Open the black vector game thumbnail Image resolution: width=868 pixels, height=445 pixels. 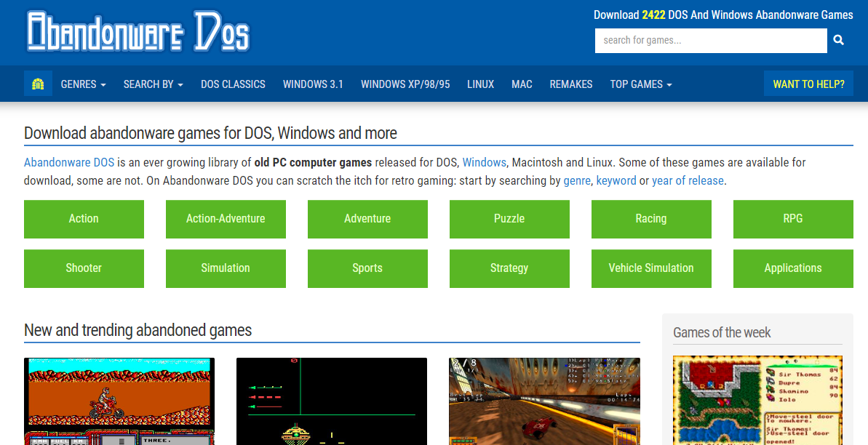332,401
